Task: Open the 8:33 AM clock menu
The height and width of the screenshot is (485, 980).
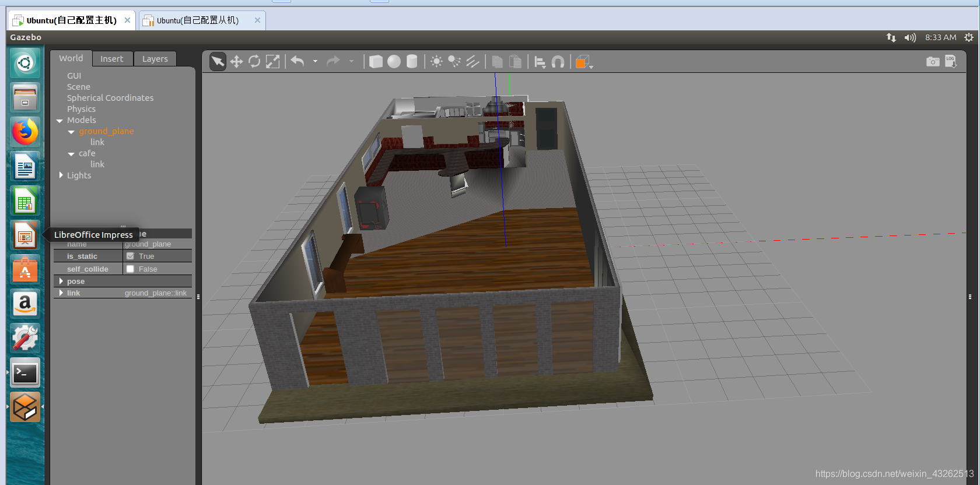Action: [941, 37]
